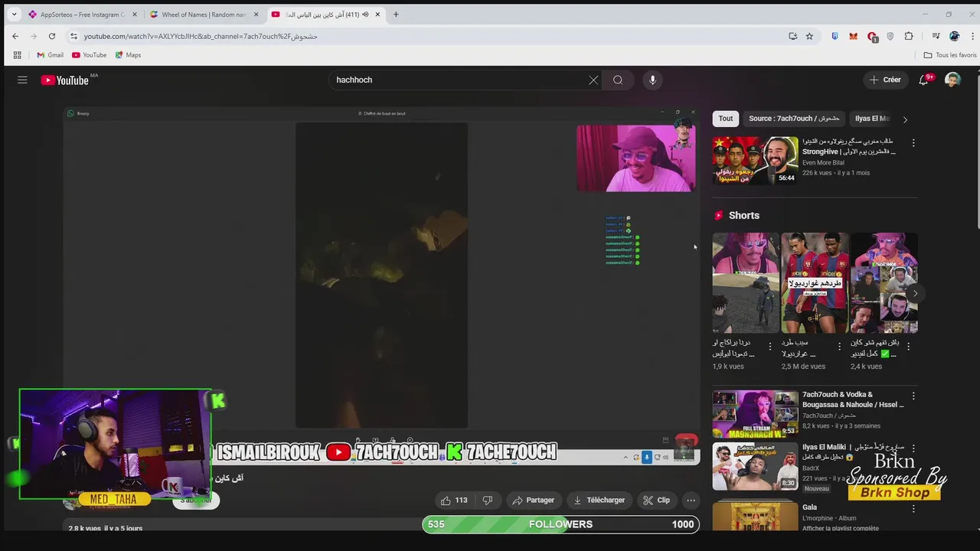Screen dimensions: 980x551
Task: Open options for the 1,9 k vues Short
Action: click(x=770, y=347)
